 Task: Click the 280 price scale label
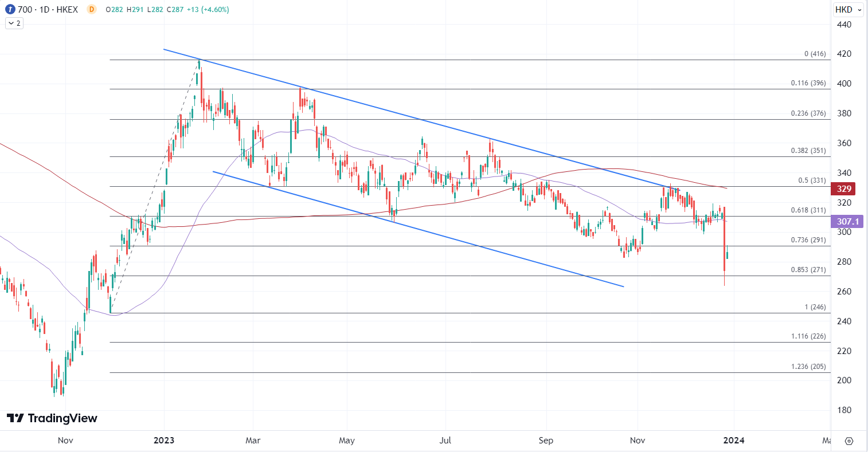(x=843, y=262)
